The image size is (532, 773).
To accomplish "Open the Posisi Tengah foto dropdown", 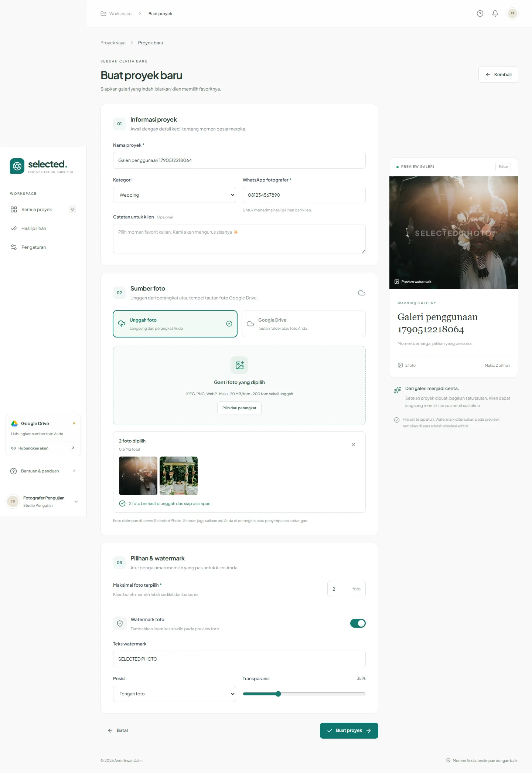I will coord(174,694).
